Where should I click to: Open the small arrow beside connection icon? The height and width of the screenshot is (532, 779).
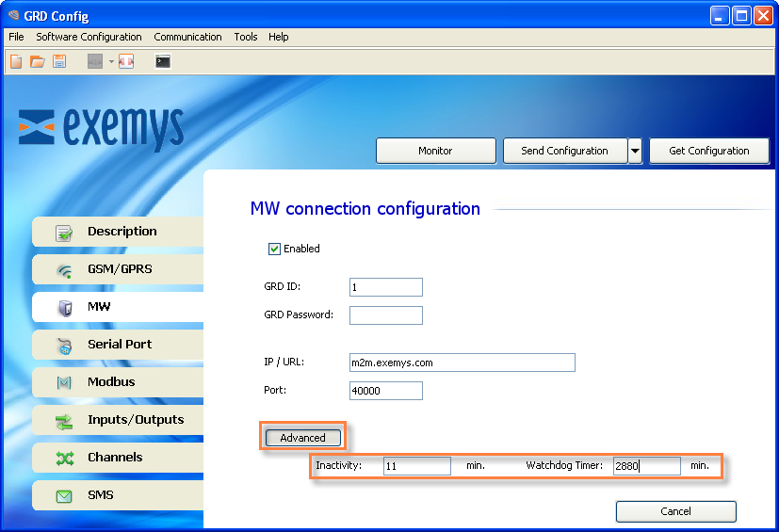(111, 61)
